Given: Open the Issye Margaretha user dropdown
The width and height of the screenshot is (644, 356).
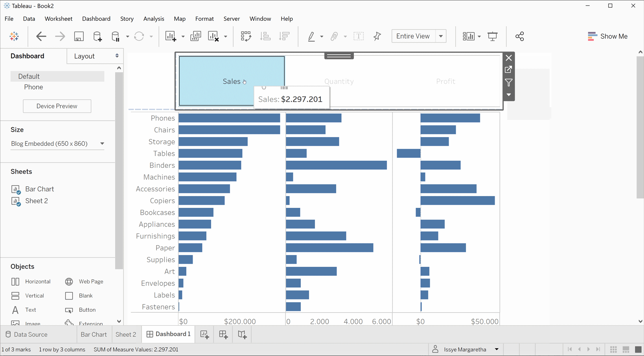Looking at the screenshot, I should coord(497,349).
